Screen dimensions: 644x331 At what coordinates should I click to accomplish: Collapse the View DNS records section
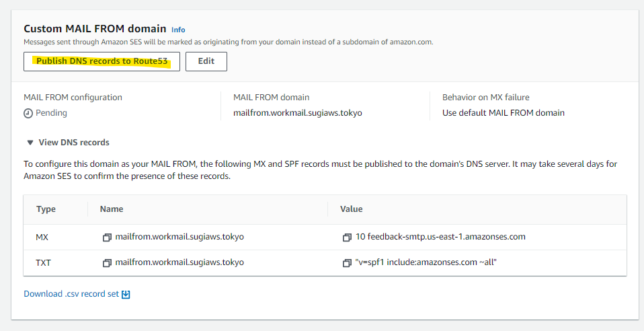click(67, 143)
